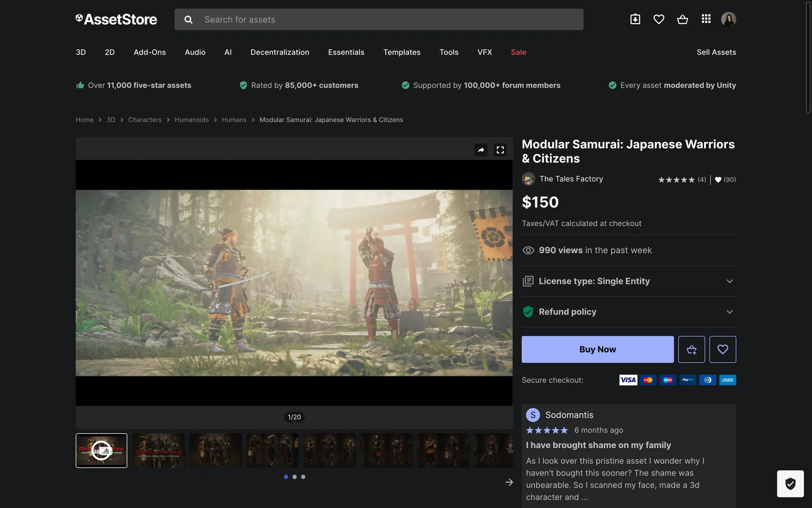
Task: Click the Buy Now button
Action: [597, 349]
